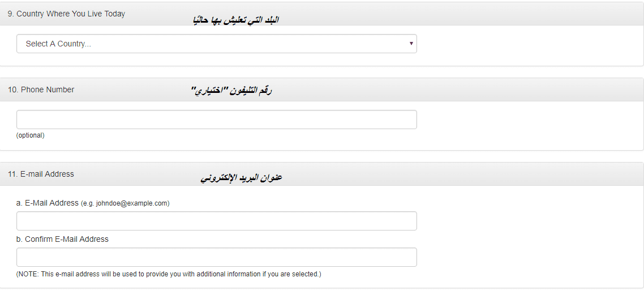Viewport: 644px width, 290px height.
Task: Click the 11. E-mail Address section header
Action: pos(41,174)
